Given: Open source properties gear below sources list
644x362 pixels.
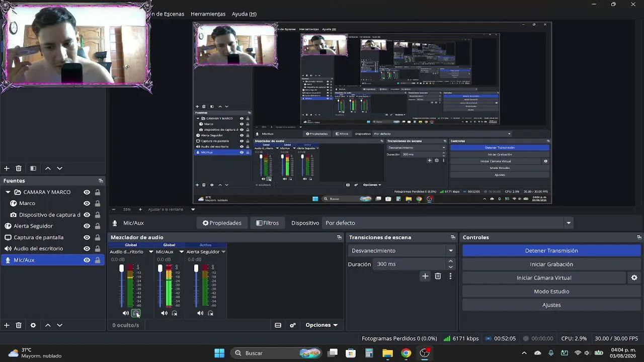Looking at the screenshot, I should pyautogui.click(x=33, y=325).
